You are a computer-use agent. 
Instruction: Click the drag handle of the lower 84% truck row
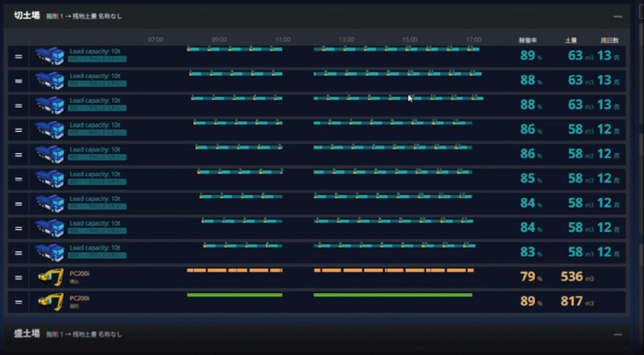pyautogui.click(x=19, y=229)
